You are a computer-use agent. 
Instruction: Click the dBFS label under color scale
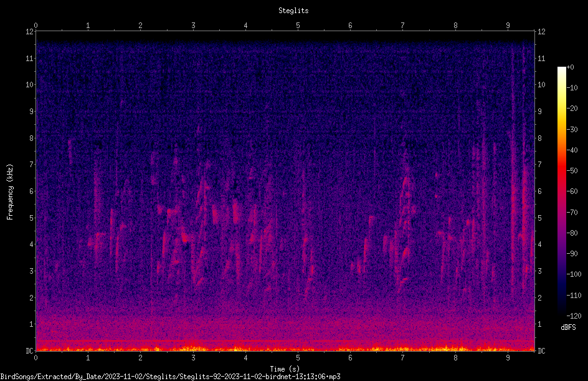coord(568,327)
